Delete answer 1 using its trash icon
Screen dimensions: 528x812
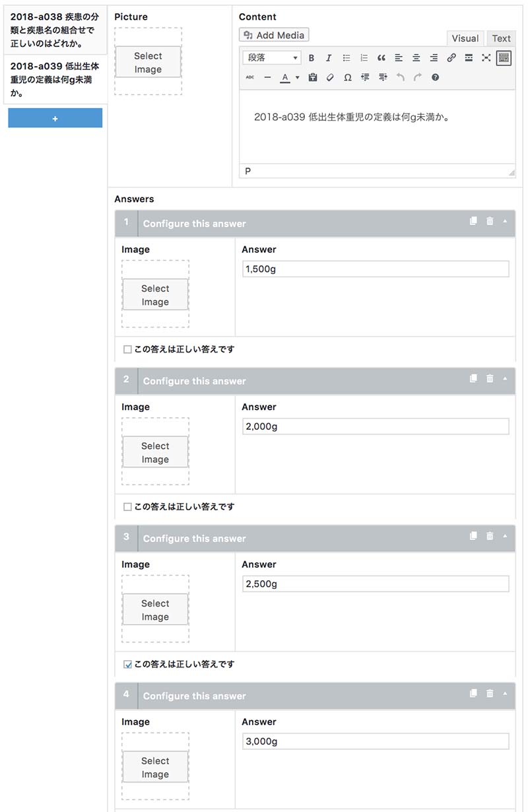tap(490, 222)
